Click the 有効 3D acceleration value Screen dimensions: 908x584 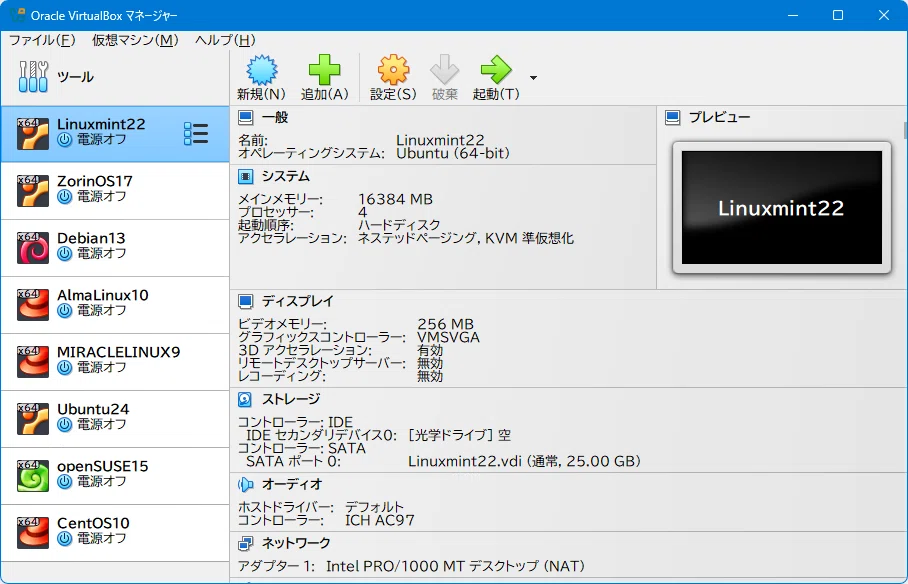tap(430, 350)
